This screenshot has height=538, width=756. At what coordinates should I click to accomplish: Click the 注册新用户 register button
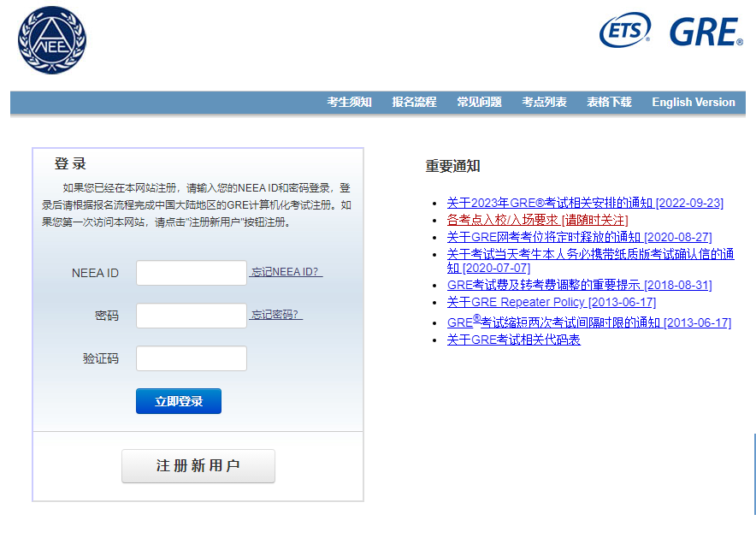(198, 466)
